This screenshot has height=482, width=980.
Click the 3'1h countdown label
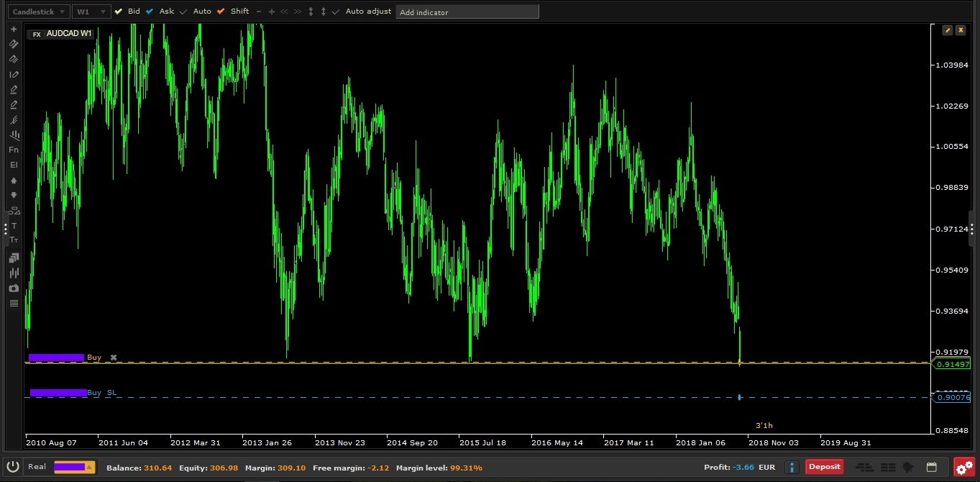click(764, 425)
